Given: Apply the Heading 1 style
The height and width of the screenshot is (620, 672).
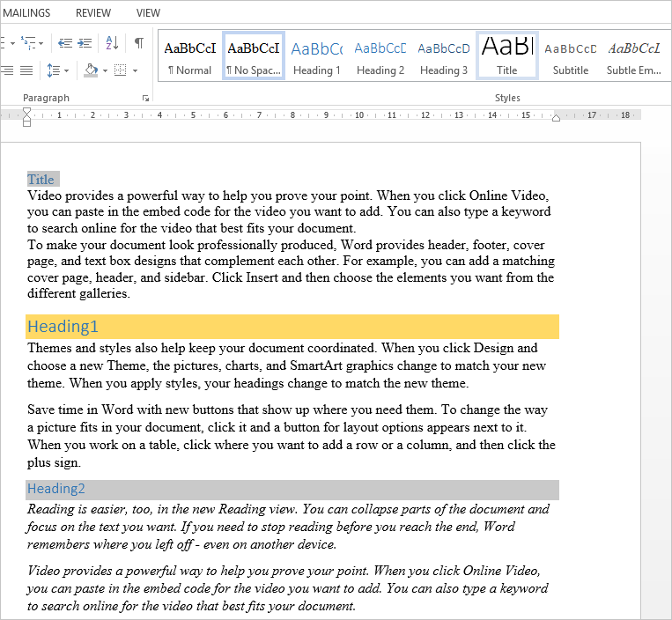Looking at the screenshot, I should pos(316,57).
